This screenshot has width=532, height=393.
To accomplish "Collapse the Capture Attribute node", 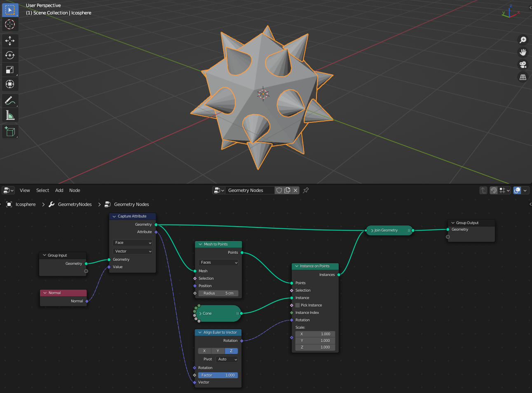I will point(114,216).
